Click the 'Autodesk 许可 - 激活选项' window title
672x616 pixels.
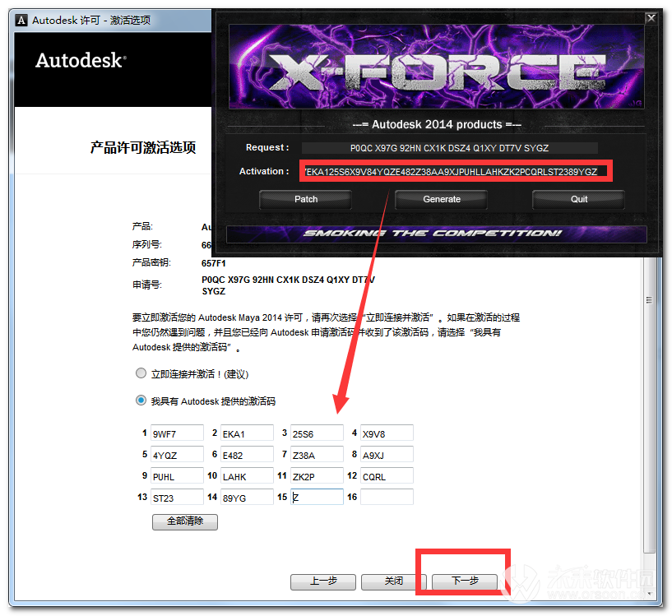coord(91,20)
